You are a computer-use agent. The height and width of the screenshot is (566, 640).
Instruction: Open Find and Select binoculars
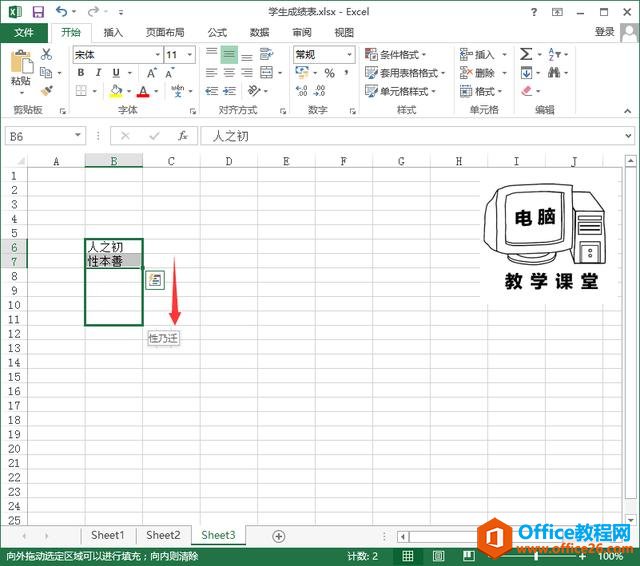click(554, 73)
